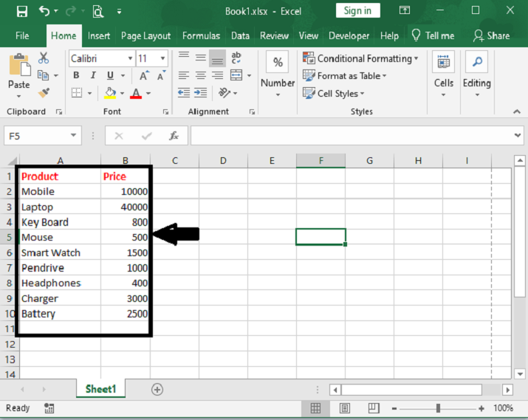Switch to the Insert tab

pos(99,35)
